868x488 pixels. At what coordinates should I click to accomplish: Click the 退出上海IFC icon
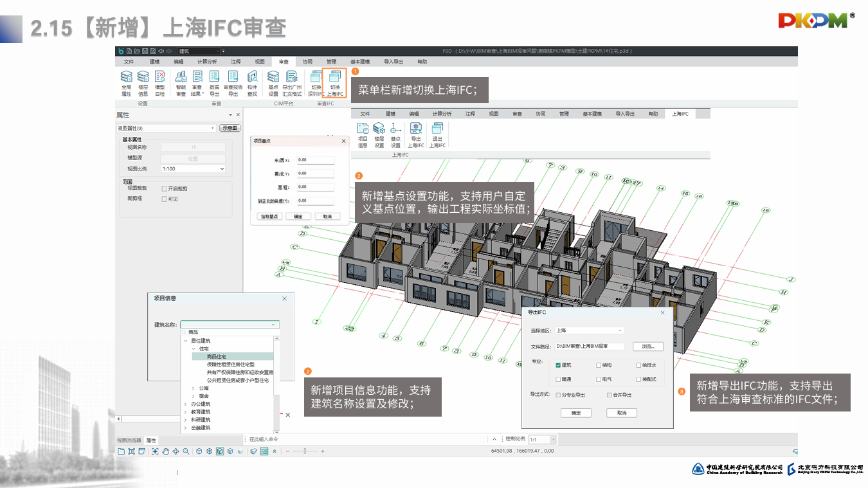click(x=437, y=134)
